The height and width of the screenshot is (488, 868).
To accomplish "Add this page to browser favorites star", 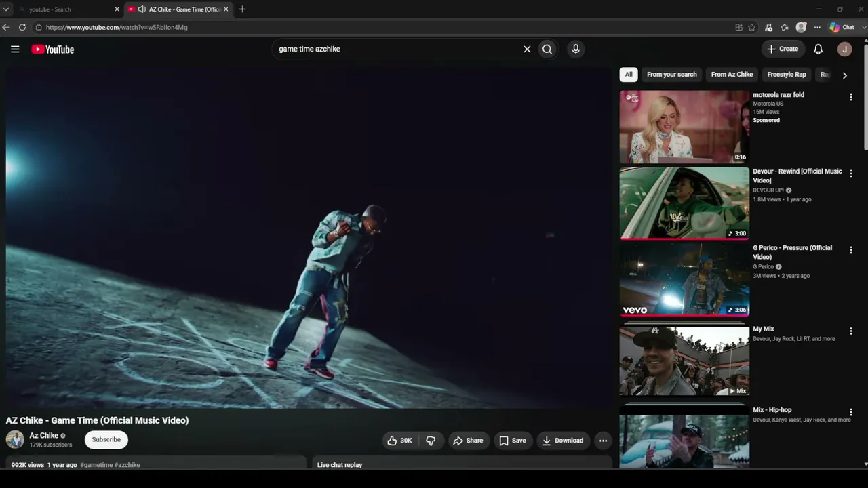I will click(x=752, y=27).
